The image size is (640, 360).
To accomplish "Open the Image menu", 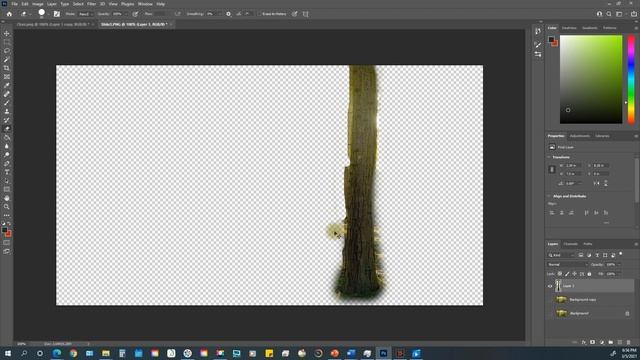I will click(38, 4).
